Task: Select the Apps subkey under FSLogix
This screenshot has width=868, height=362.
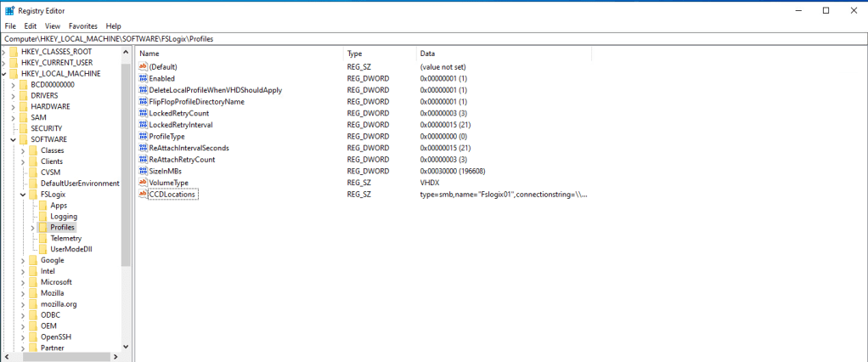Action: pyautogui.click(x=59, y=206)
